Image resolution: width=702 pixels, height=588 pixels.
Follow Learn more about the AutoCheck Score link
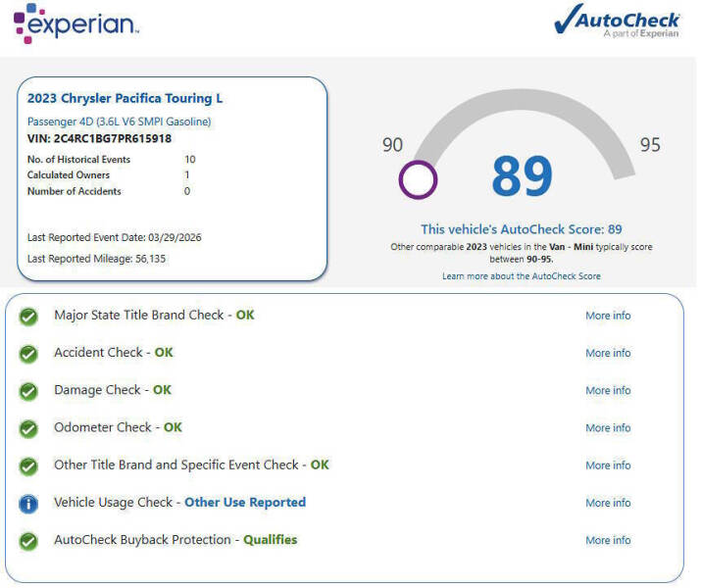[522, 276]
